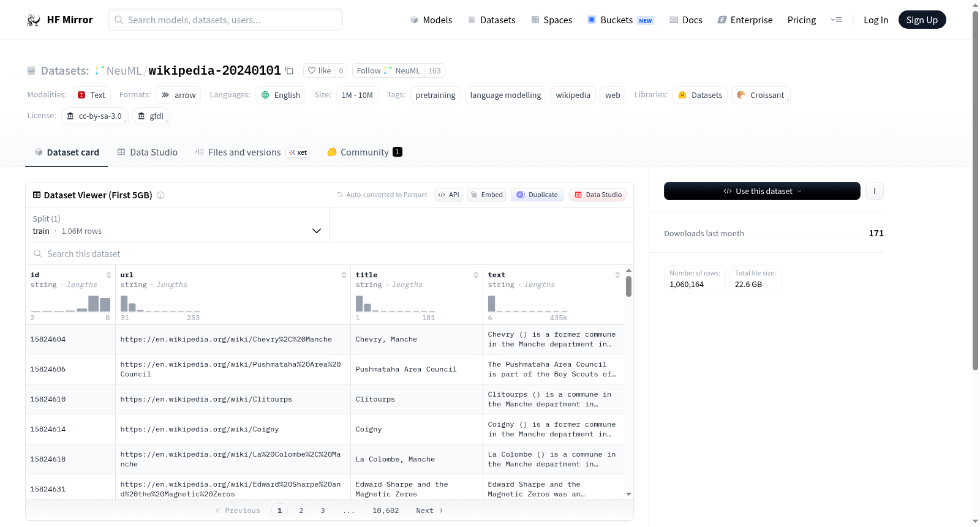Click the 1M - 10M size tag
Screen dimensions: 980x527
(357, 95)
